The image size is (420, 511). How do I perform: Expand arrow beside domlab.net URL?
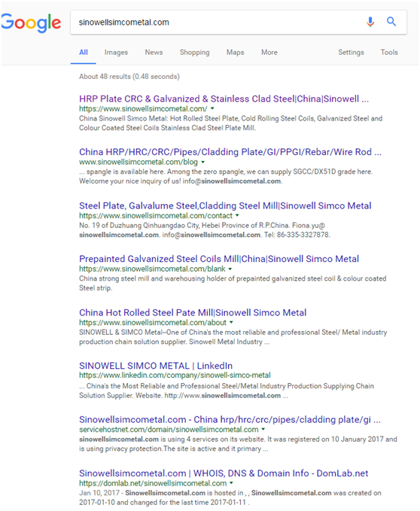231,483
